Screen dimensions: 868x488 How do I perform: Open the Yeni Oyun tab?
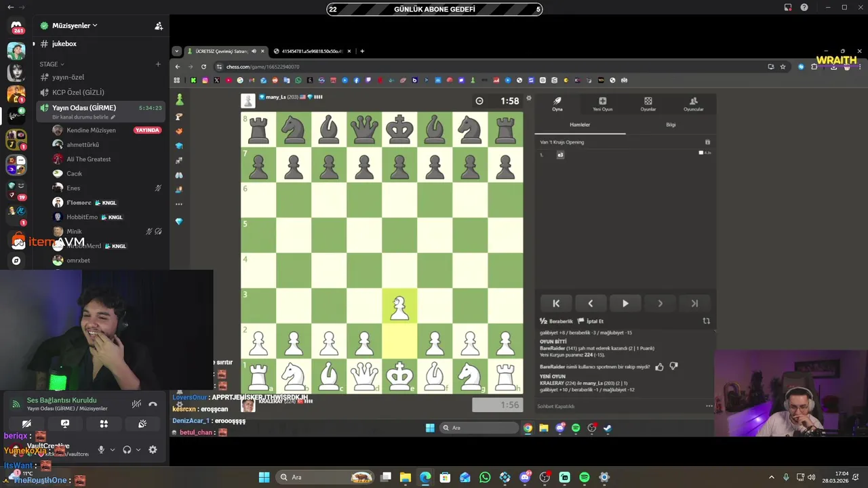(x=602, y=104)
